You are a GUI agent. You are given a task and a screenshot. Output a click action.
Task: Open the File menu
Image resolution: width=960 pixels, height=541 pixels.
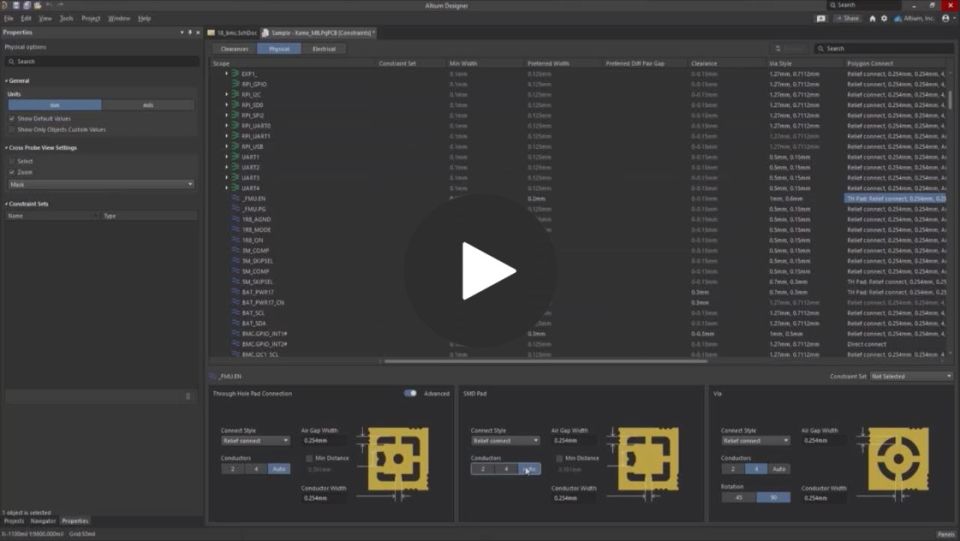[9, 18]
